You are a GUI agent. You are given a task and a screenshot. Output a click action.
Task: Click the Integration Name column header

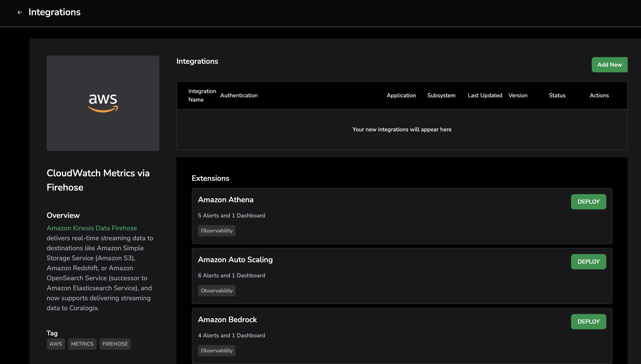tap(202, 95)
